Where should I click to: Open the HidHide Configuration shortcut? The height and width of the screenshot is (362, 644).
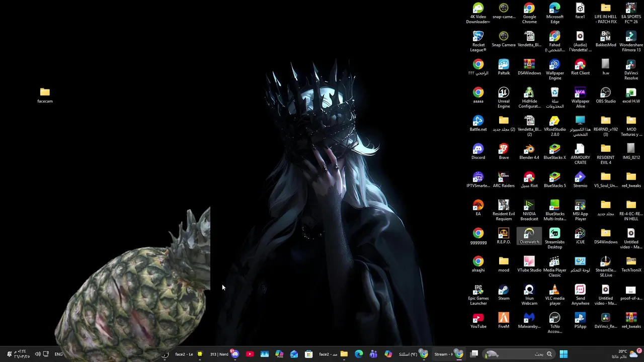(x=529, y=98)
